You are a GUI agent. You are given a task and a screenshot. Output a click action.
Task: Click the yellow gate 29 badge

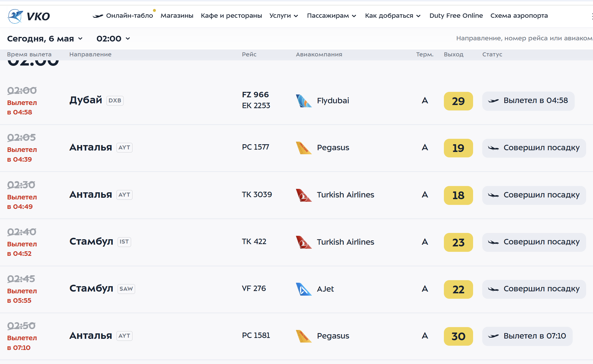click(458, 101)
